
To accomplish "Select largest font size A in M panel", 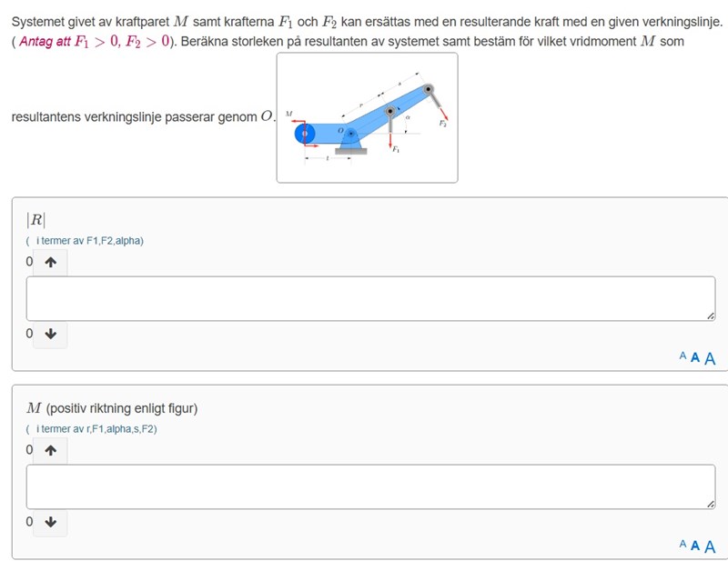I will click(710, 546).
